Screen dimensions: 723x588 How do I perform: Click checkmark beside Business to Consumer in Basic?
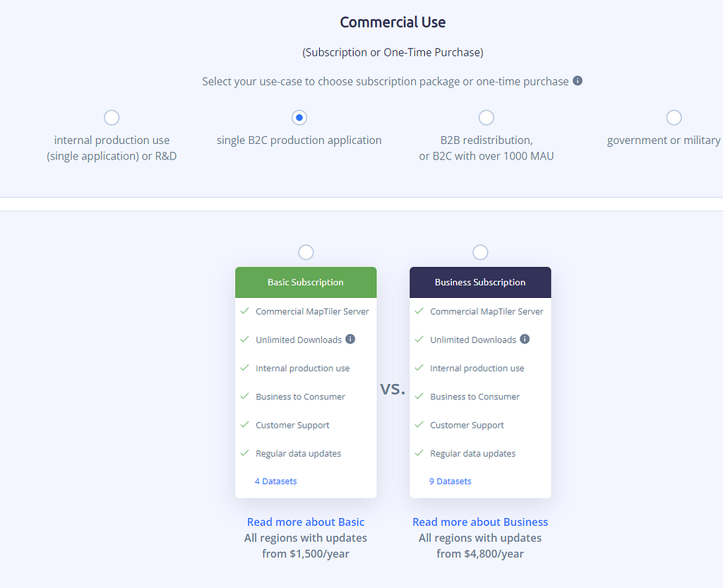[x=244, y=396]
